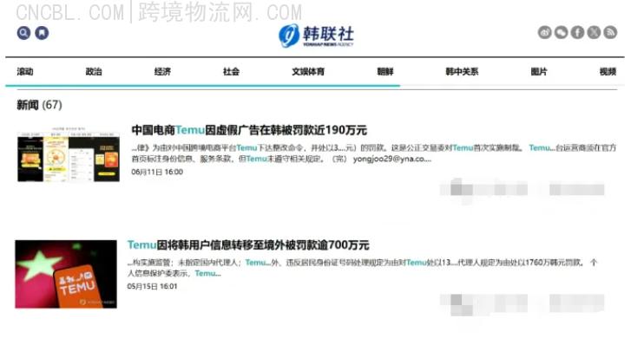Open the RSS feed icon
The width and height of the screenshot is (644, 345).
click(610, 32)
